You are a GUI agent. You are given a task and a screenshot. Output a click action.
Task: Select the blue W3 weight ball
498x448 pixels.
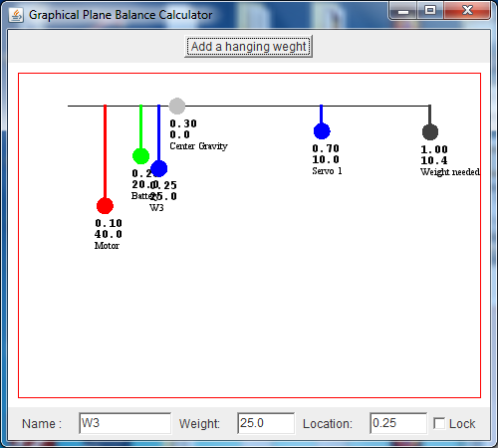(158, 168)
